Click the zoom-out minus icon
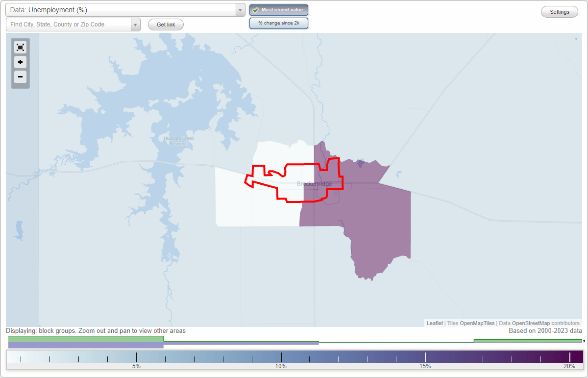Image resolution: width=588 pixels, height=378 pixels. (x=20, y=77)
